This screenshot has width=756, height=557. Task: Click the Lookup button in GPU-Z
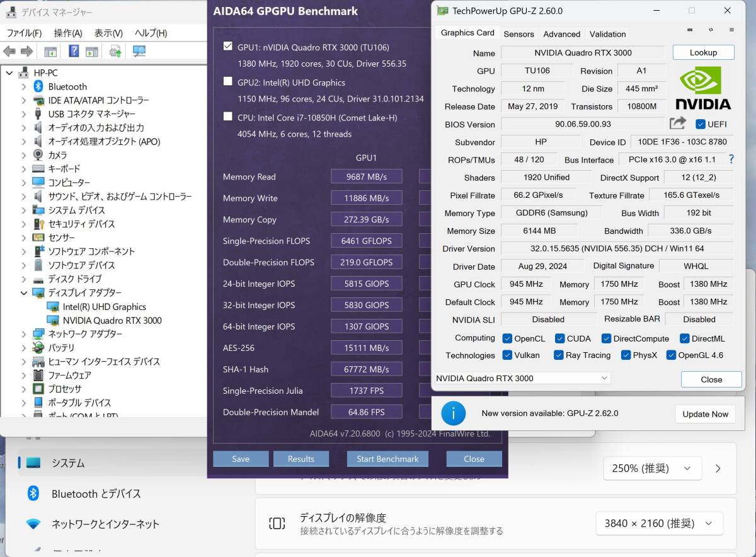(x=703, y=52)
